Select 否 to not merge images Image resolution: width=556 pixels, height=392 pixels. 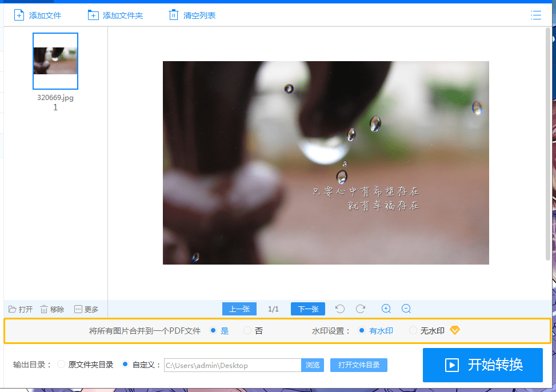click(247, 331)
